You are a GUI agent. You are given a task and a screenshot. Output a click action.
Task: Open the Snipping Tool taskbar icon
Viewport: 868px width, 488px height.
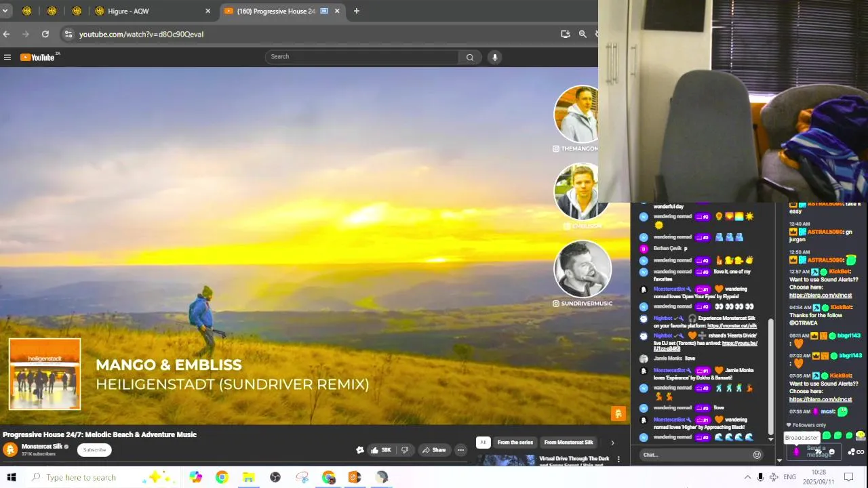click(x=302, y=477)
